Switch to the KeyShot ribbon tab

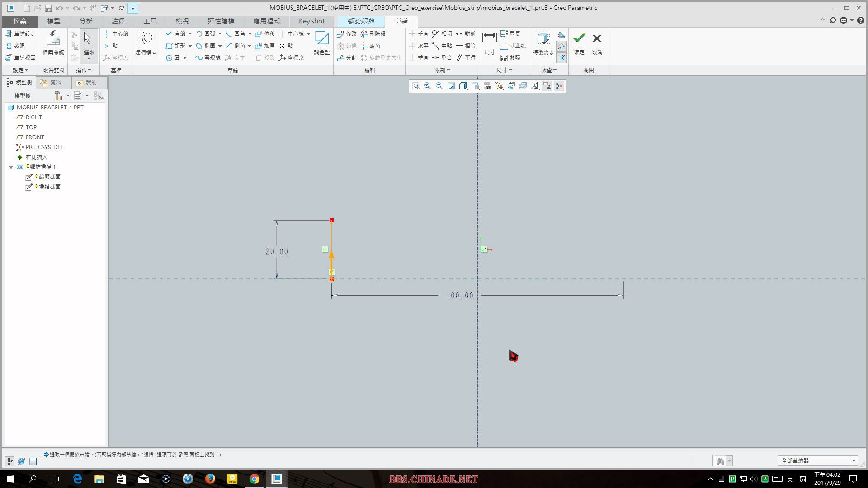(x=311, y=21)
